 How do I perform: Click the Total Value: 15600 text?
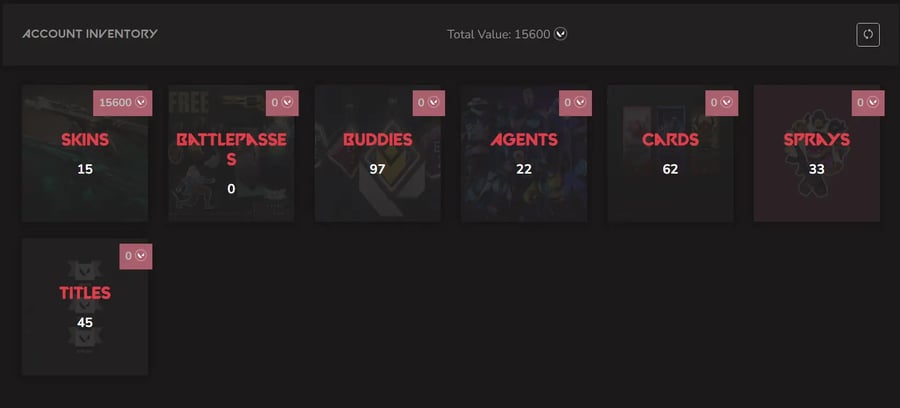click(498, 34)
